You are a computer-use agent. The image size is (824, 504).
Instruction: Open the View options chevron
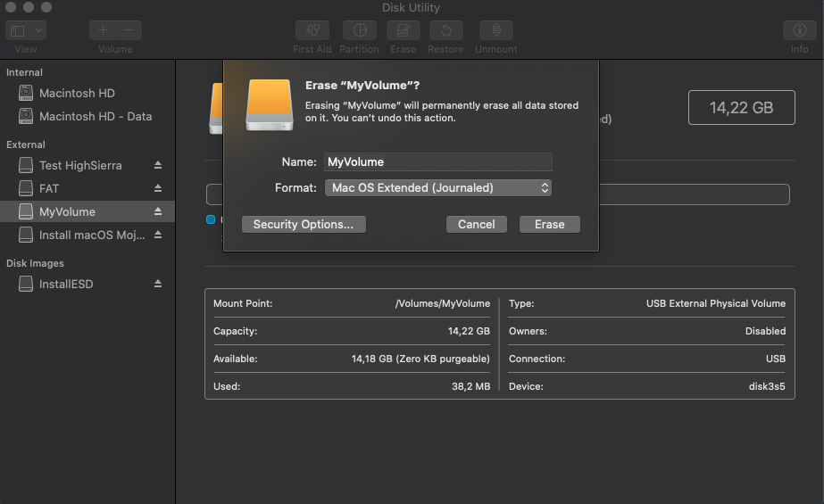39,31
